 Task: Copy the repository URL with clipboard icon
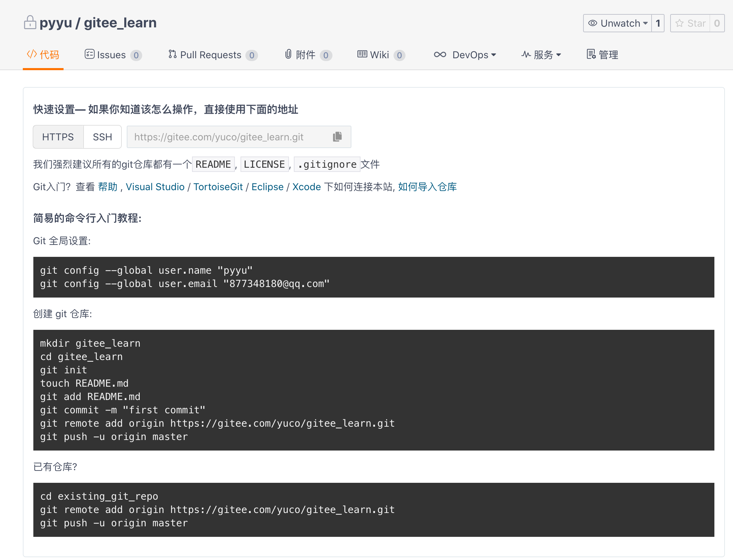point(337,136)
